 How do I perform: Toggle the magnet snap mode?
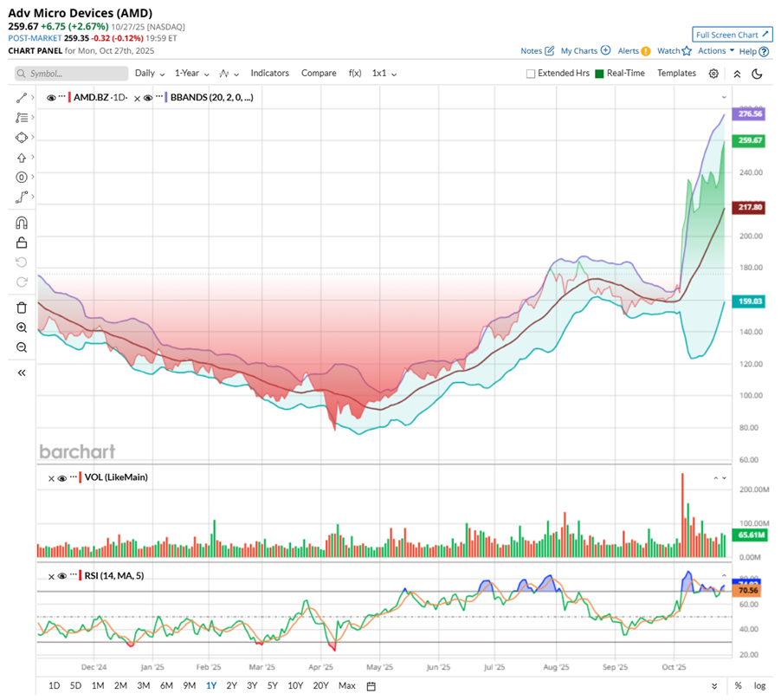tap(22, 223)
